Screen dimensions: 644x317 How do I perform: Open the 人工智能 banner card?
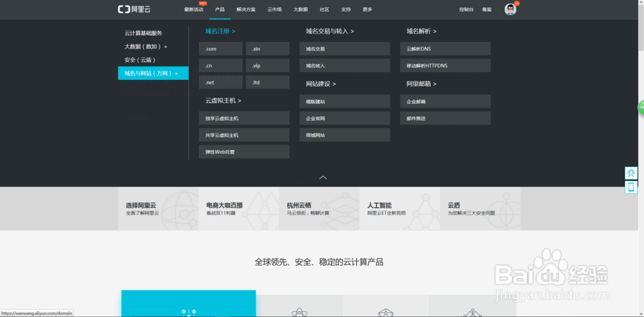point(400,209)
